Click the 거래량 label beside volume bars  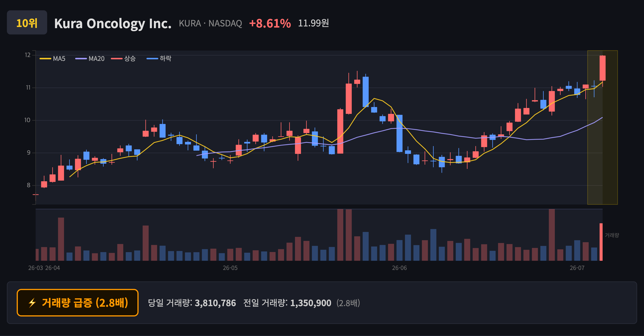[x=612, y=235]
